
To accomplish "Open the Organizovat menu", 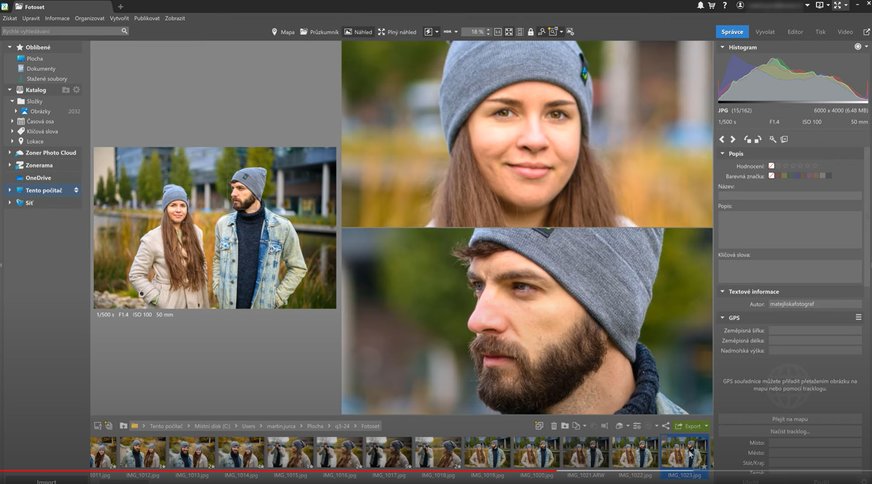I will click(x=89, y=18).
